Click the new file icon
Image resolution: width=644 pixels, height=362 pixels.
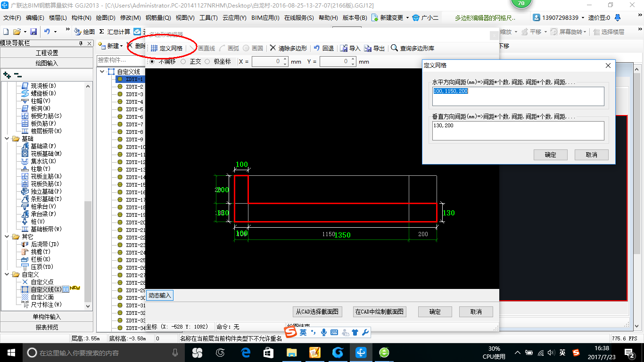6,32
